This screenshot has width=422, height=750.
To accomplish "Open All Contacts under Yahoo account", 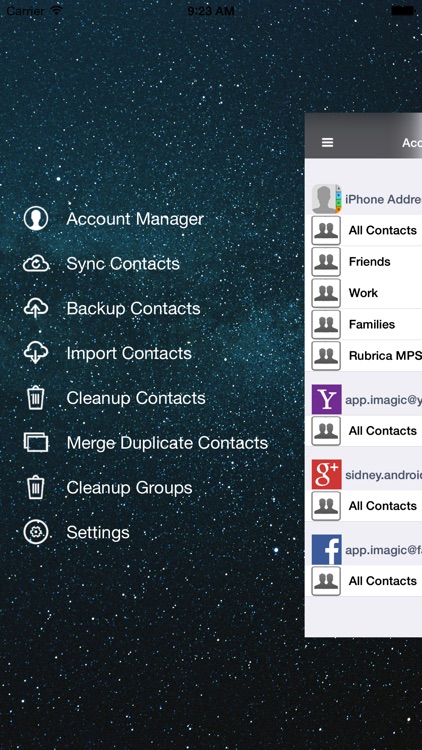I will [x=364, y=431].
